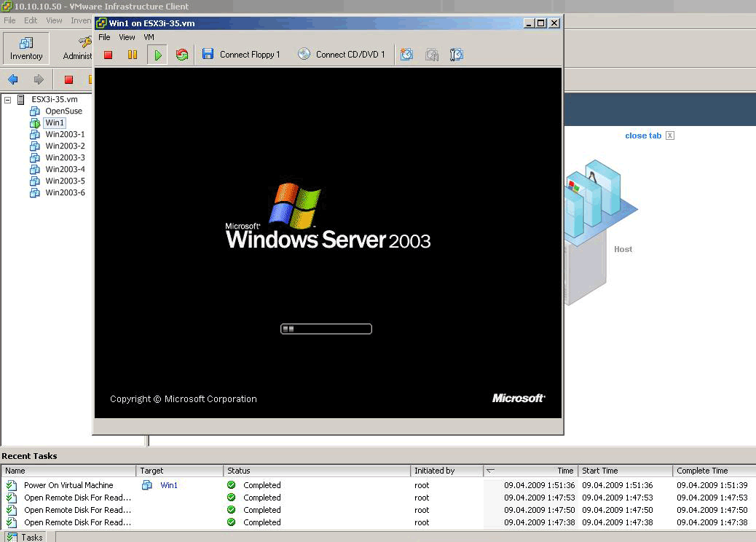Viewport: 756px width, 542px height.
Task: Click the complete time 09.04.2009 1:51:39
Action: (x=712, y=485)
